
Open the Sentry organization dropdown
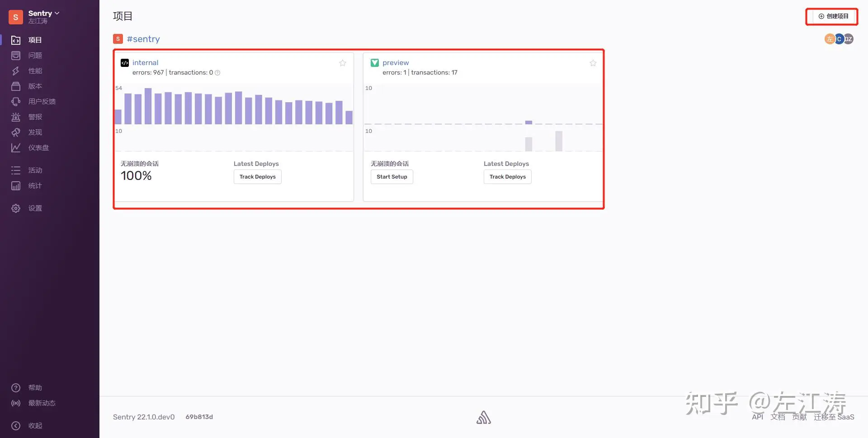click(x=44, y=14)
